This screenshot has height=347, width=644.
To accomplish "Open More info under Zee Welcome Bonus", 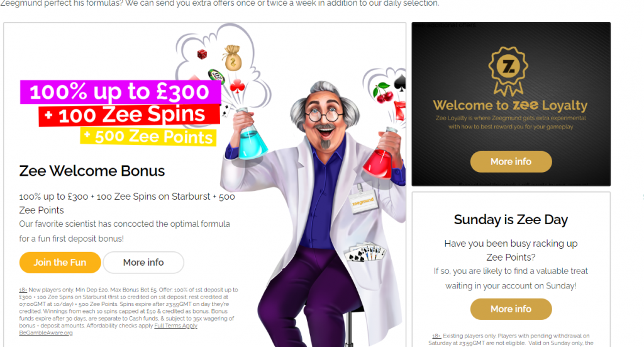I will (x=143, y=263).
